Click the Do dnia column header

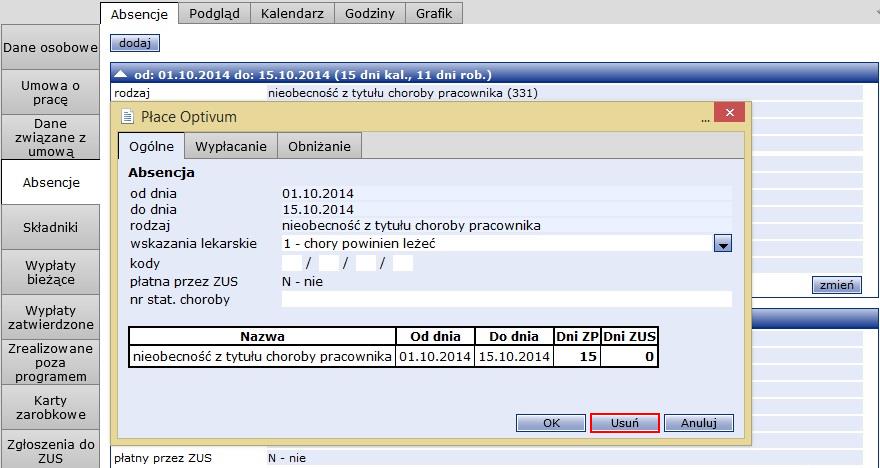point(514,337)
